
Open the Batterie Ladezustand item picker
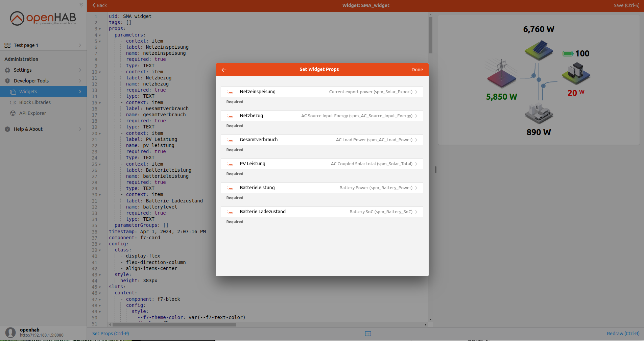pyautogui.click(x=322, y=212)
